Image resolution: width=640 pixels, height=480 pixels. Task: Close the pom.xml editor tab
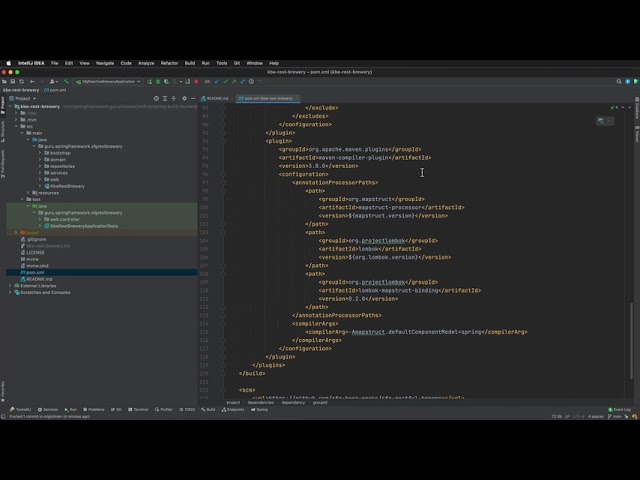[x=297, y=98]
